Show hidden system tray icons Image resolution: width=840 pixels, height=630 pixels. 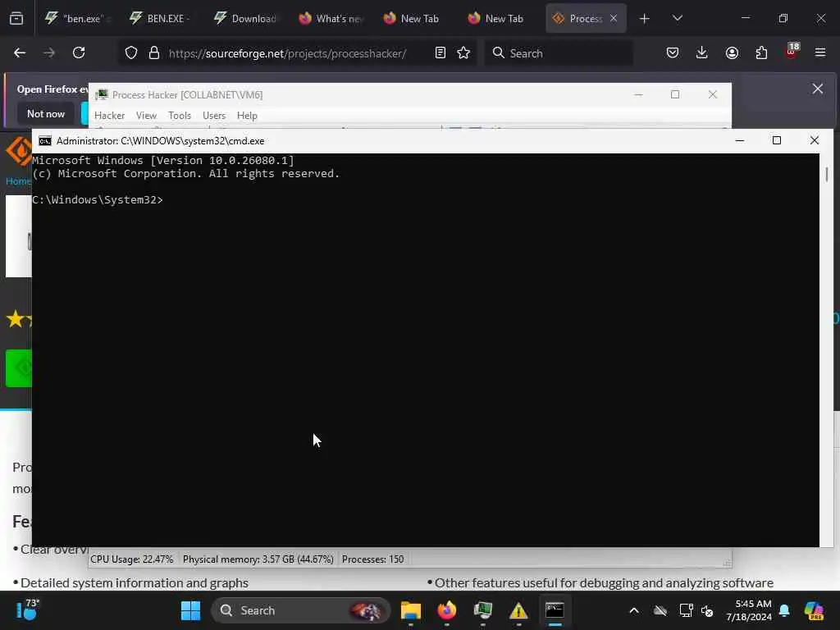634,610
